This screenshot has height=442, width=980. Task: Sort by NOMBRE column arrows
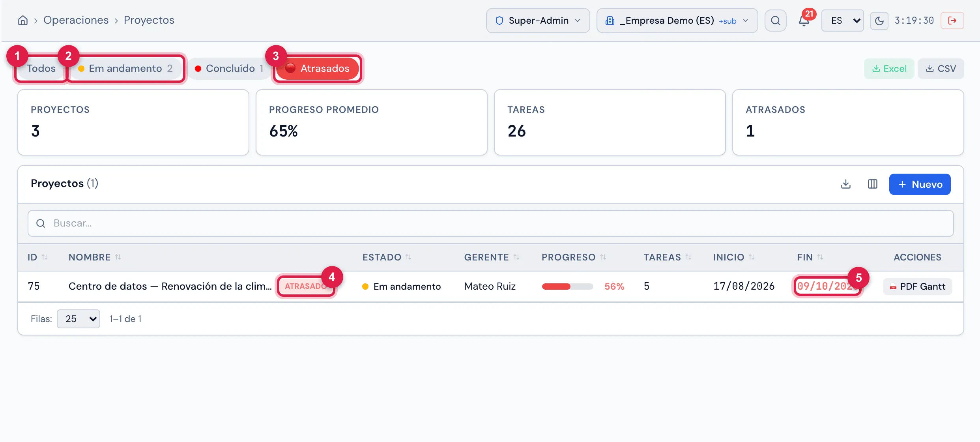point(118,257)
